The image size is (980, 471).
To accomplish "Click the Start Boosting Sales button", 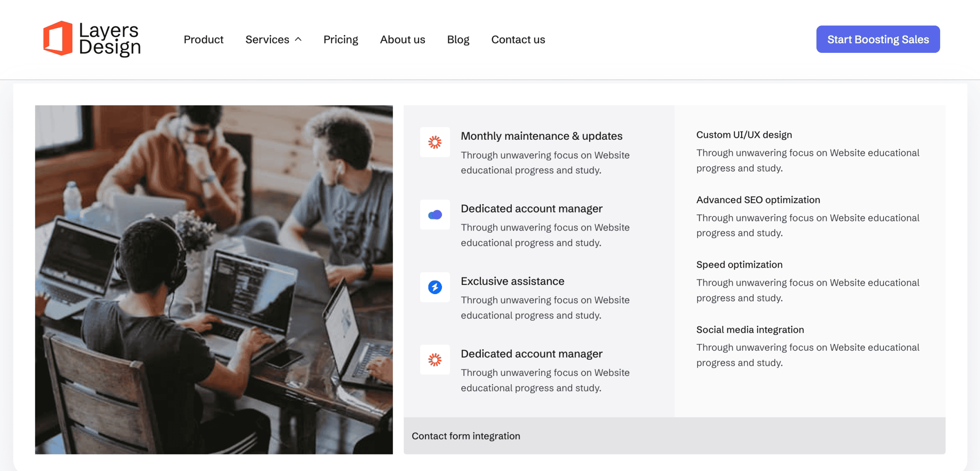I will [878, 39].
